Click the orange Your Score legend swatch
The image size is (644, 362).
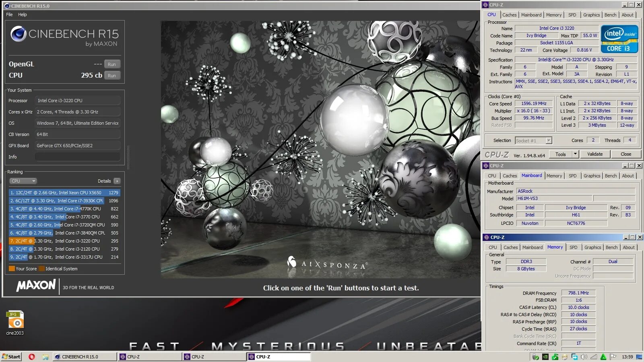12,269
